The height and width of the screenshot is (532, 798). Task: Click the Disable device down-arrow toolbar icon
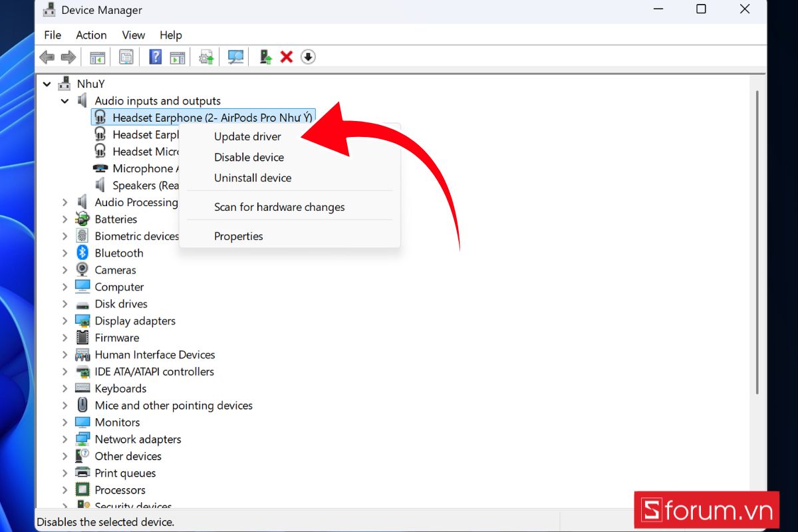tap(308, 57)
